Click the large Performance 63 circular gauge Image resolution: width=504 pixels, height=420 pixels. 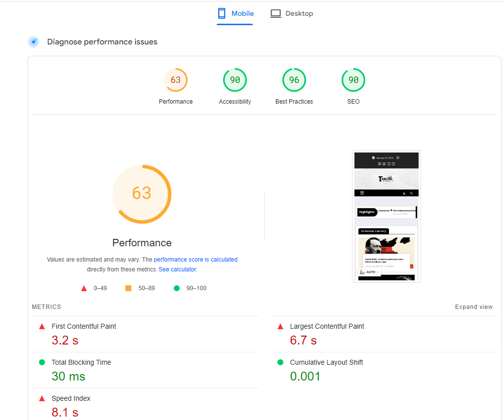(x=142, y=193)
